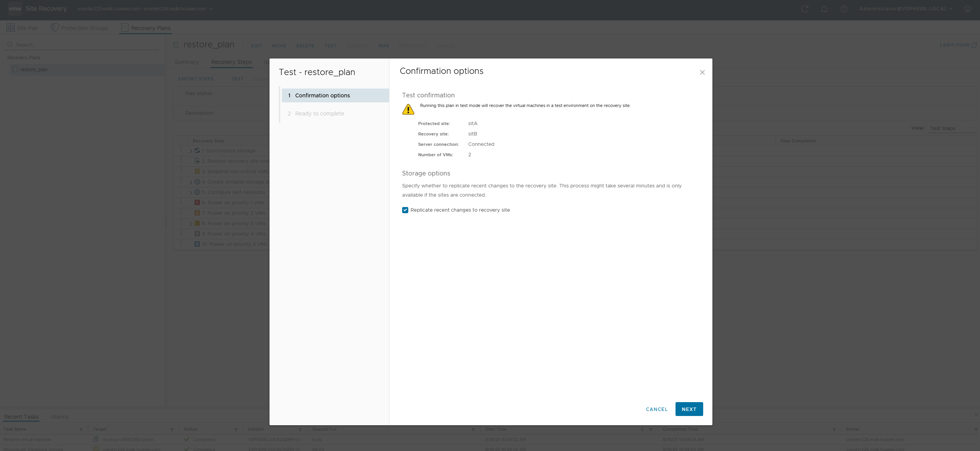Click priority 1 VMs red icon
980x451 pixels.
click(197, 202)
